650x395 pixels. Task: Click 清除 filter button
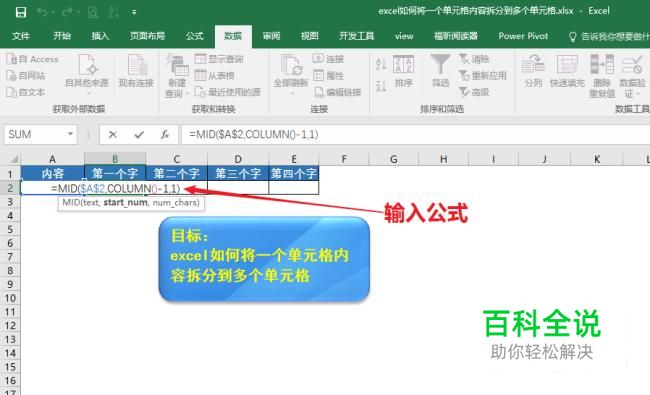coord(474,59)
